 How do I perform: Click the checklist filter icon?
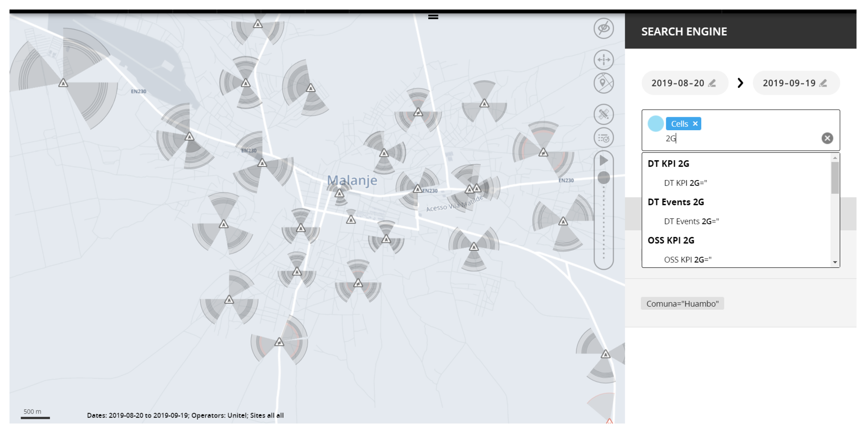pos(603,138)
